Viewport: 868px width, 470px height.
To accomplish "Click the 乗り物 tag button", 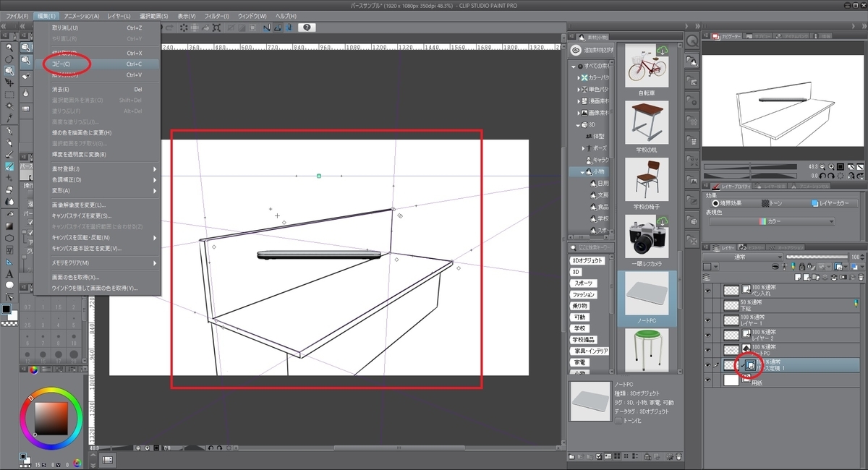I will [x=579, y=306].
